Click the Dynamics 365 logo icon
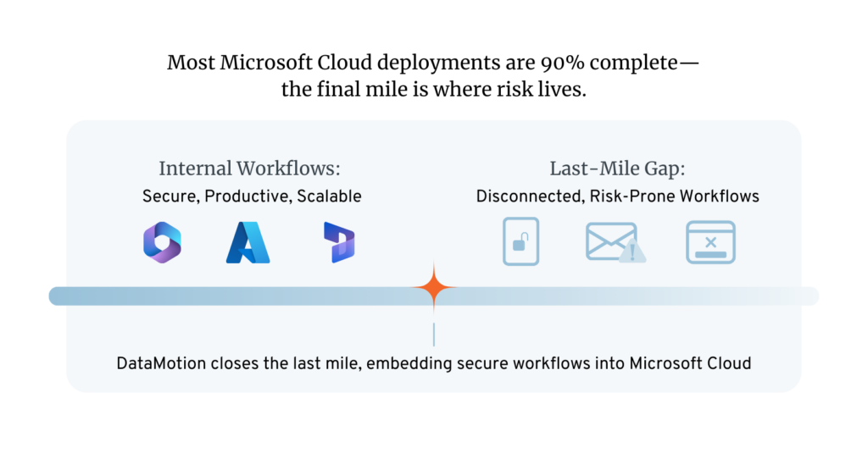This screenshot has height=453, width=868. pyautogui.click(x=339, y=242)
